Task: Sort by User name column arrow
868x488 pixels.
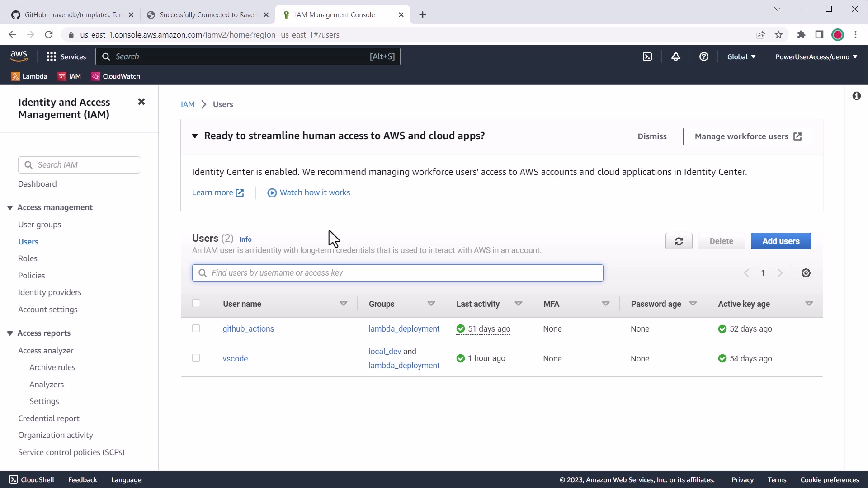Action: coord(344,304)
